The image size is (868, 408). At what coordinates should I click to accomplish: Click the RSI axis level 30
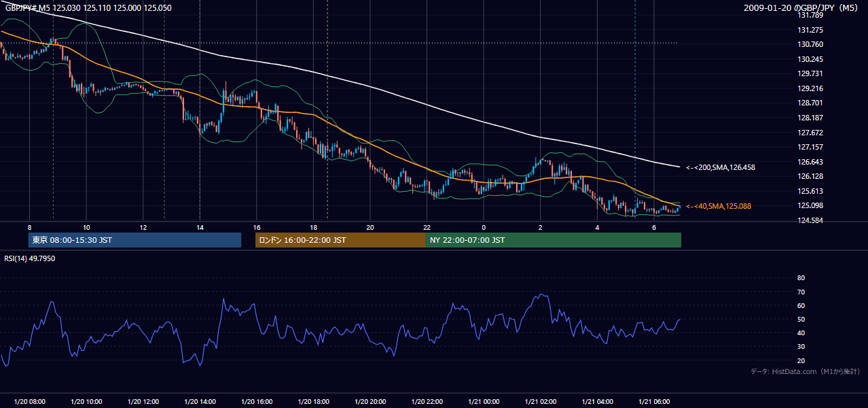(801, 347)
